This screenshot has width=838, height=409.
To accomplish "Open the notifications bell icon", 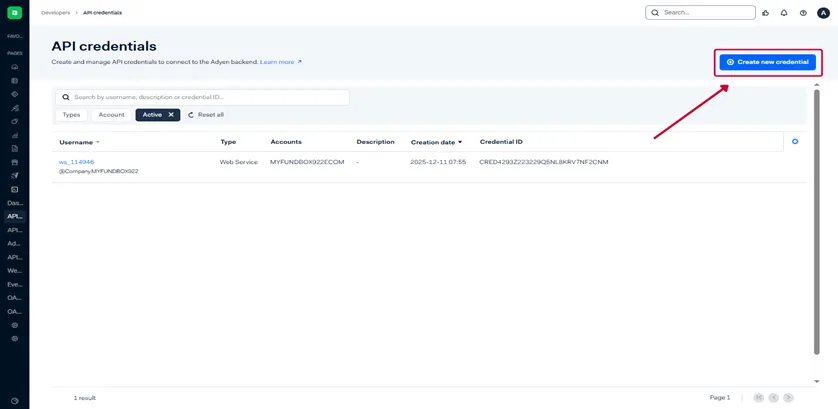I will (x=784, y=13).
